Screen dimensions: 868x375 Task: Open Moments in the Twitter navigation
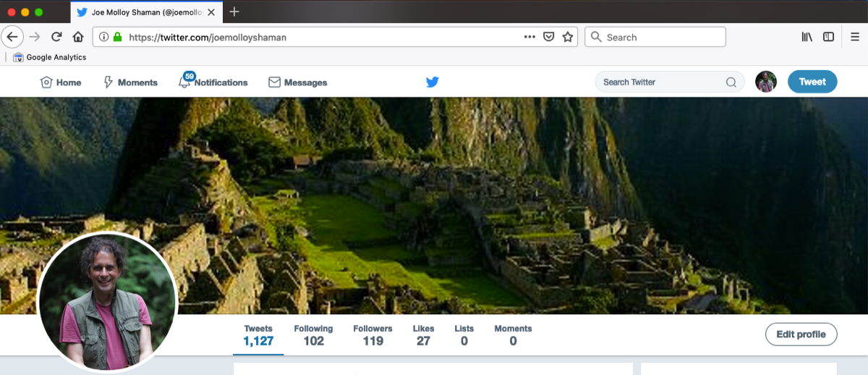coord(130,83)
